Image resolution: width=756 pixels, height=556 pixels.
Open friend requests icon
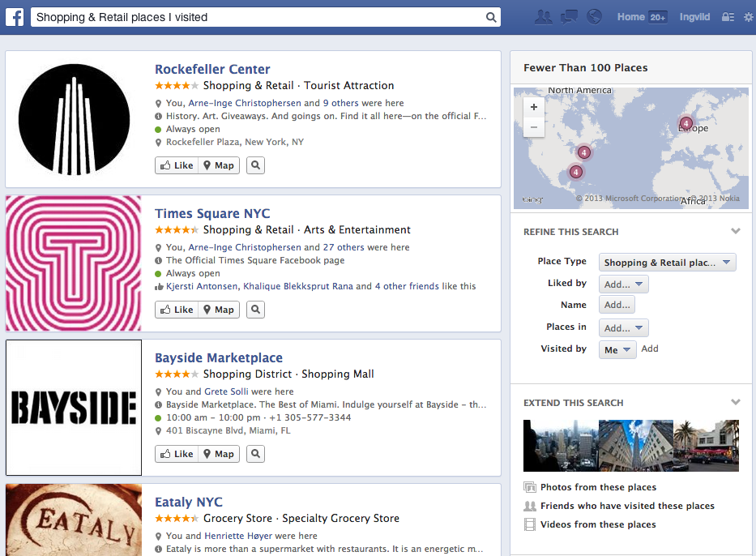click(x=544, y=17)
